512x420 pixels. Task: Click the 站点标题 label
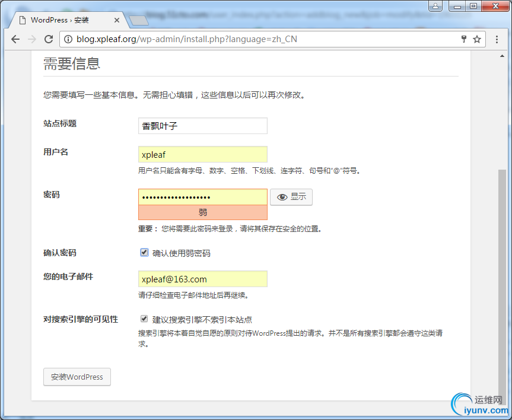point(60,123)
